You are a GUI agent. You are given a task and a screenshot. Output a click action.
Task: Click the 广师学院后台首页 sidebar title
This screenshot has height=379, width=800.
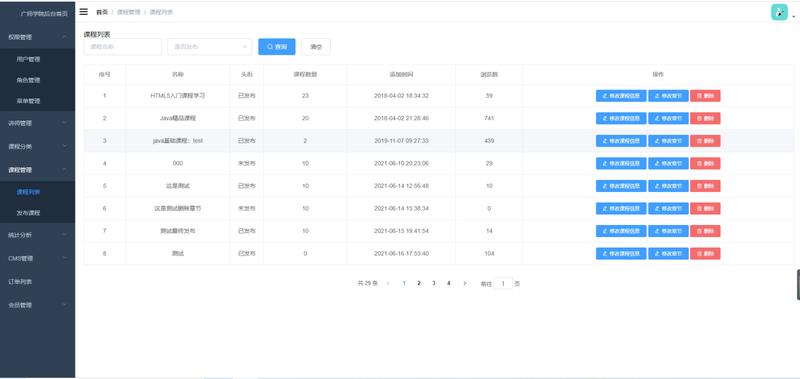pyautogui.click(x=44, y=14)
